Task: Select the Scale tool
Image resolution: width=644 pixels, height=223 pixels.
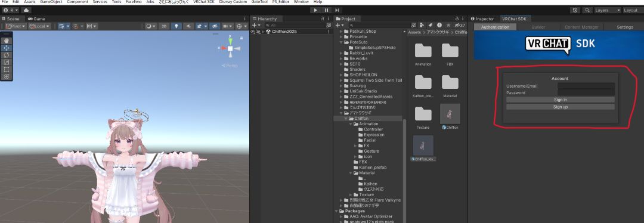Action: tap(6, 62)
